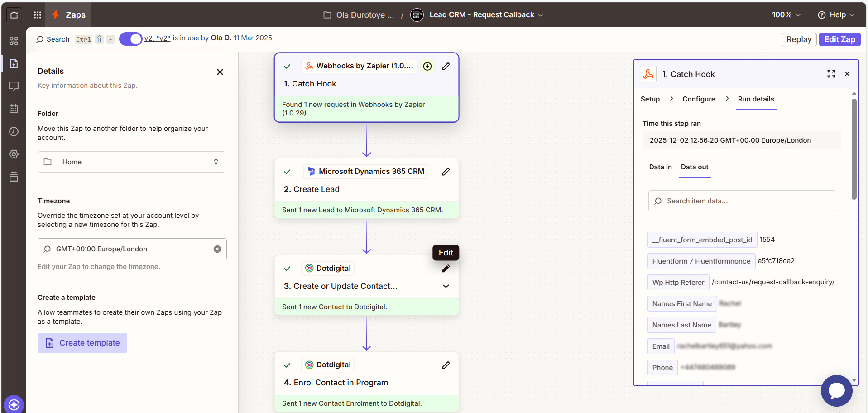Open the chat messages icon in the sidebar
Image resolution: width=868 pixels, height=413 pixels.
click(14, 86)
